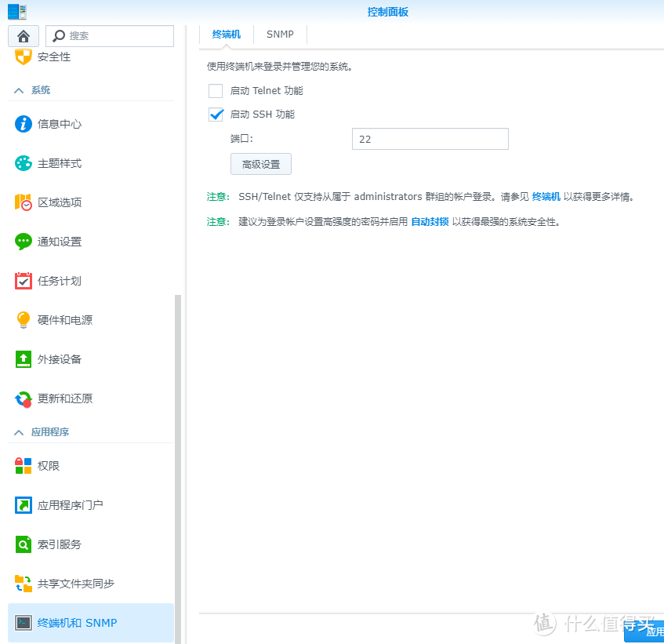Open the 主题样式 palette icon
The width and height of the screenshot is (664, 644).
[x=24, y=163]
